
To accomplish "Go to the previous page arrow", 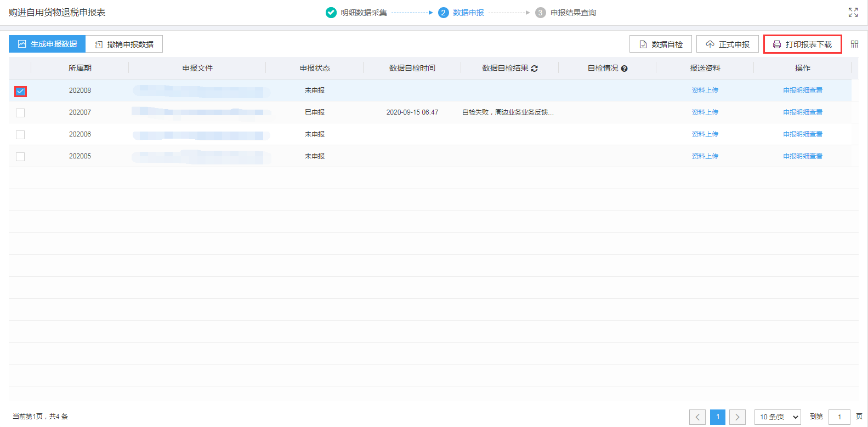I will 697,417.
